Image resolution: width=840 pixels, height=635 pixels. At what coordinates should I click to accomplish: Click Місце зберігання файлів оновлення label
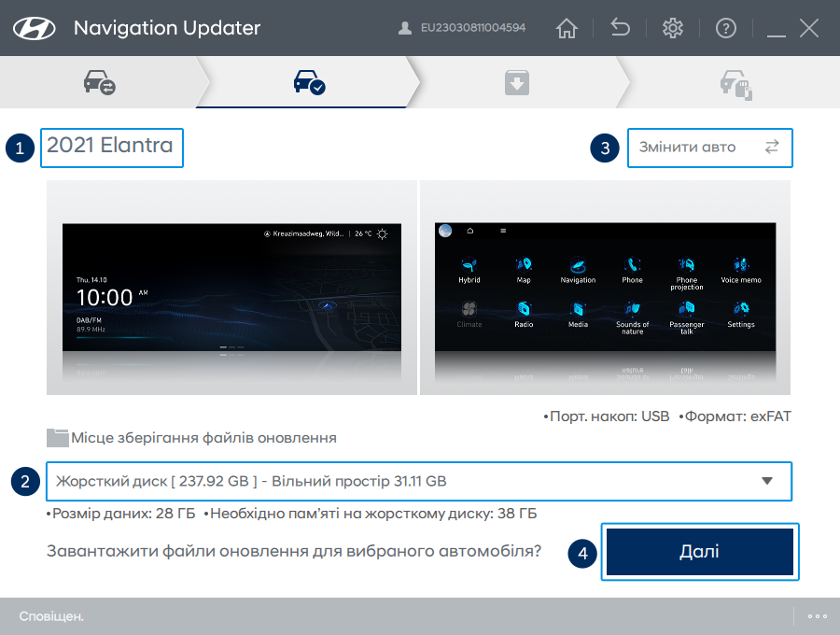click(x=204, y=438)
